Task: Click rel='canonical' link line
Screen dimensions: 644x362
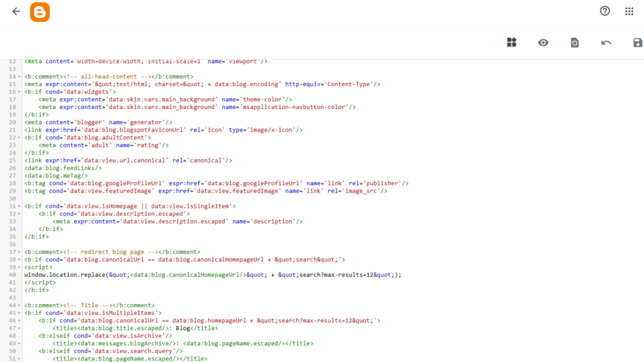Action: [x=128, y=161]
